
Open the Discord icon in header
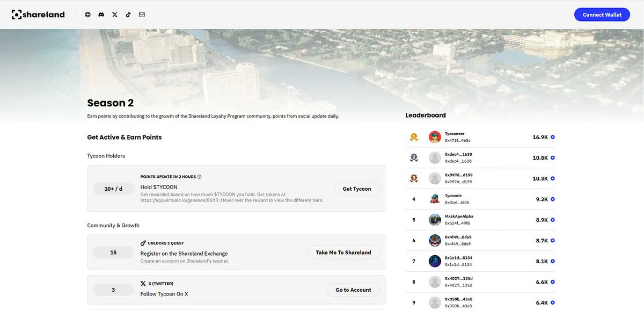pyautogui.click(x=101, y=15)
